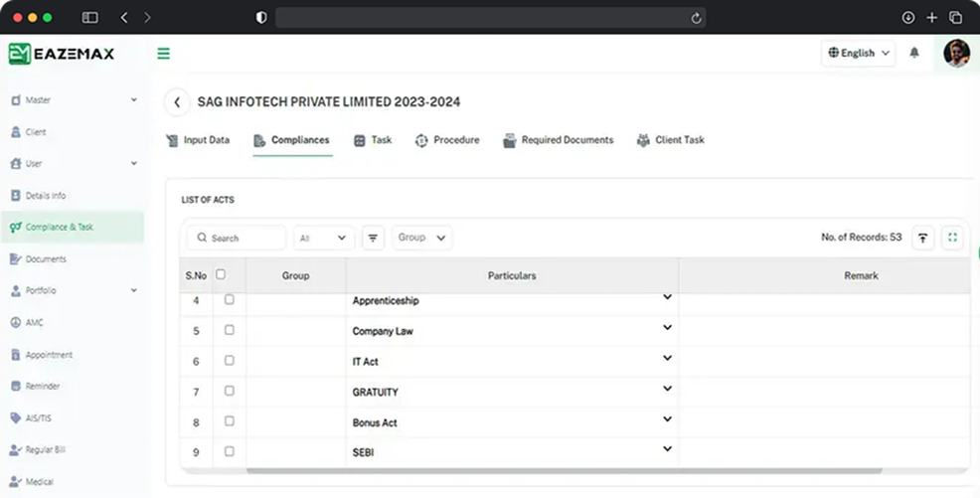The height and width of the screenshot is (498, 980).
Task: Click the browser address bar
Action: 491,18
